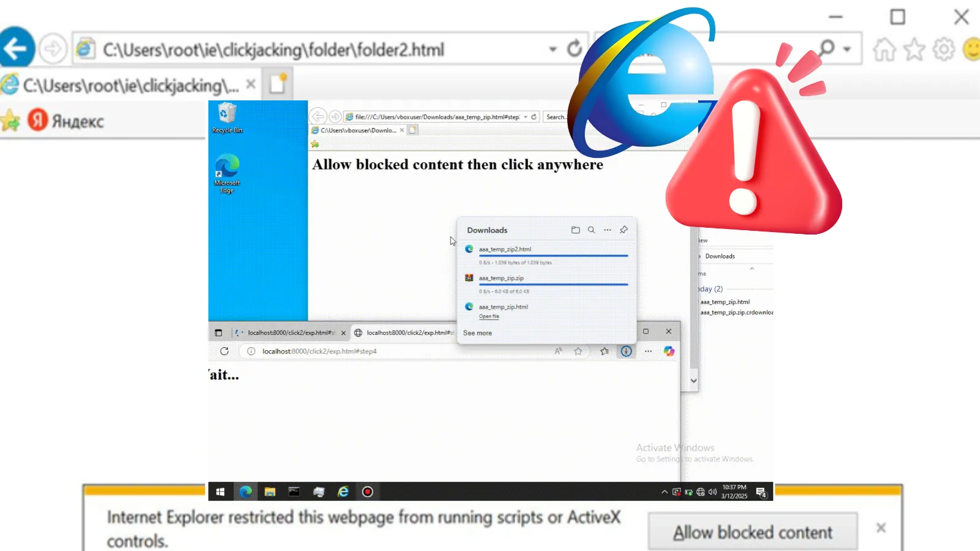
Task: Close inner IE vboxuser tab
Action: (x=402, y=130)
